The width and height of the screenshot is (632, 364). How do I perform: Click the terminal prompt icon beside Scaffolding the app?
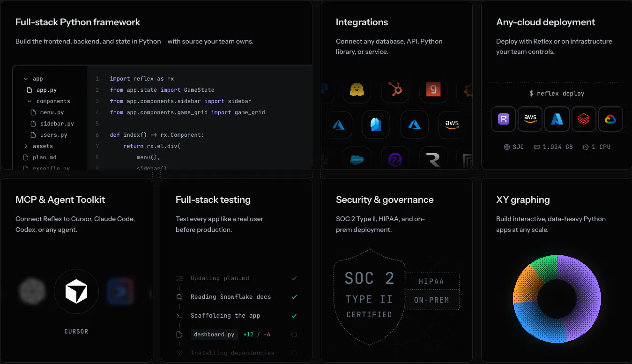tap(179, 316)
